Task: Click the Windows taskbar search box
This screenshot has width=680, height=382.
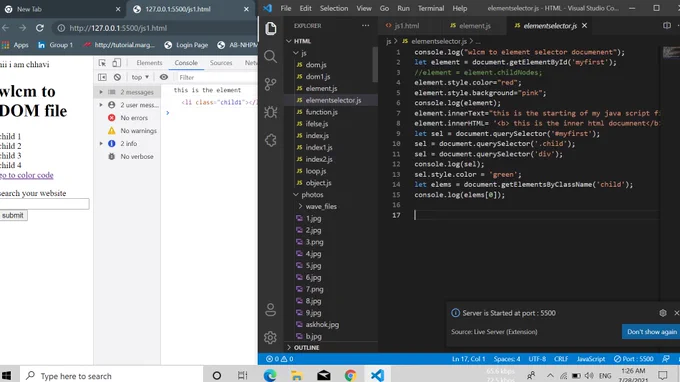Action: point(111,375)
